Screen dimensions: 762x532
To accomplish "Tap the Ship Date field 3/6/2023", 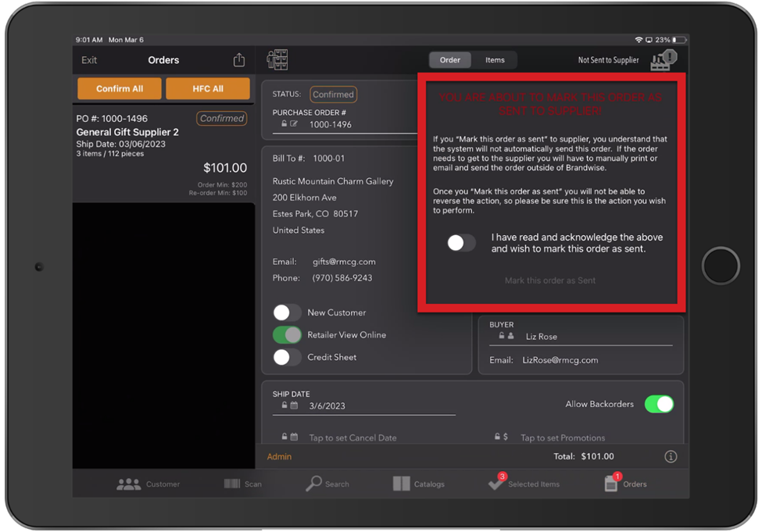I will (x=327, y=405).
